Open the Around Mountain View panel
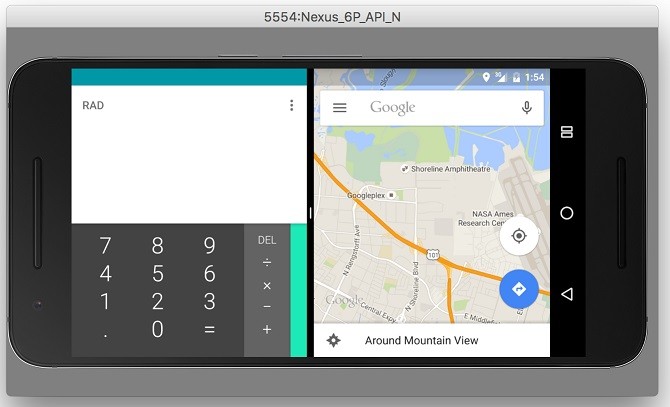 tap(432, 340)
